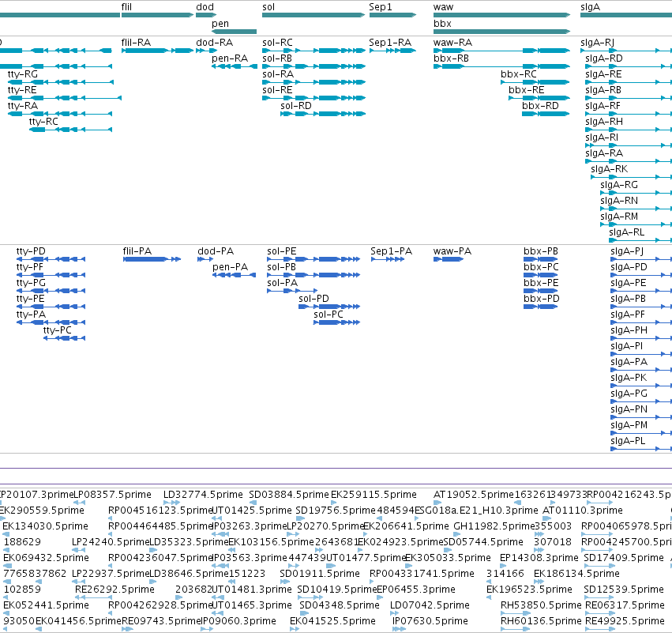Click EST LD07042.5prime
Screen dimensions: 672x633
(x=394, y=613)
